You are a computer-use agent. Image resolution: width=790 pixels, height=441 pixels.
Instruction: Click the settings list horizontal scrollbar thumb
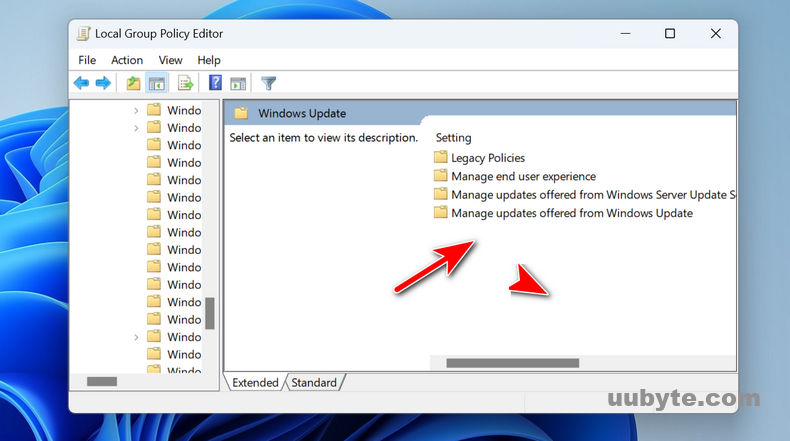point(512,363)
